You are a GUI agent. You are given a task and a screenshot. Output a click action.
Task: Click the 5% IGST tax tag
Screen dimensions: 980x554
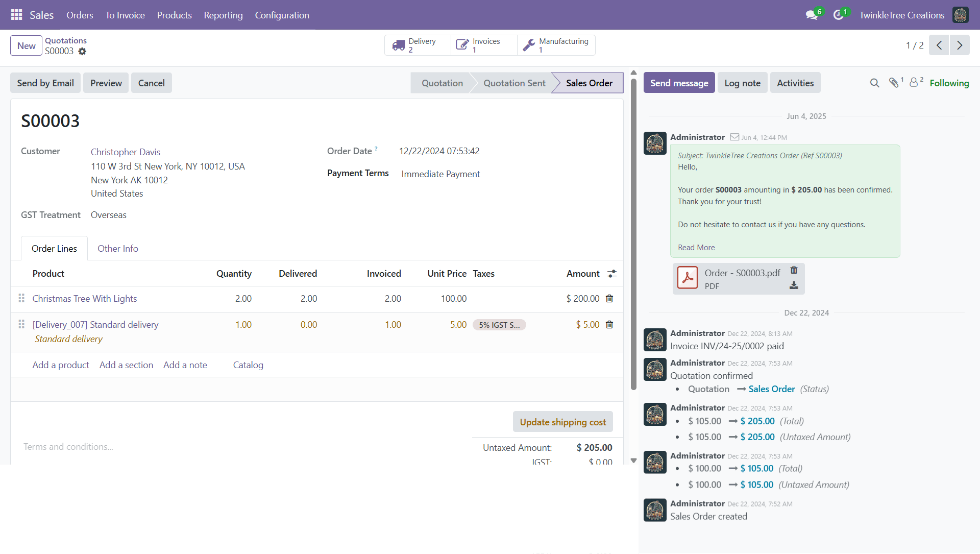[x=499, y=325]
